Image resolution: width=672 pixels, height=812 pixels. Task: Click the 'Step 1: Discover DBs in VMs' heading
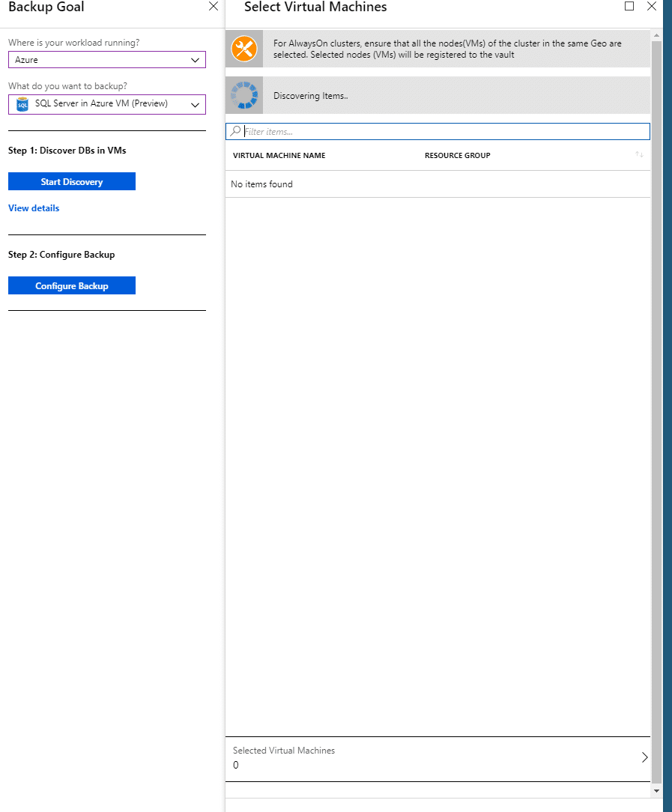click(67, 151)
